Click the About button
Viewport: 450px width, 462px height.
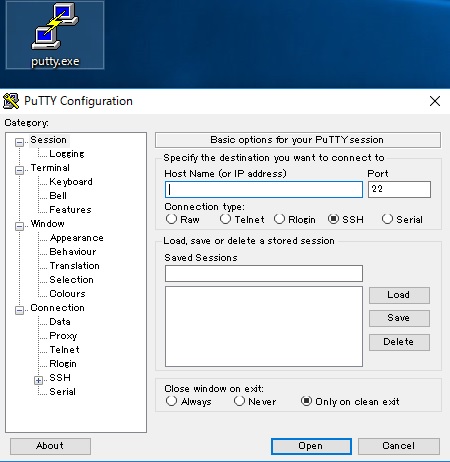coord(50,446)
